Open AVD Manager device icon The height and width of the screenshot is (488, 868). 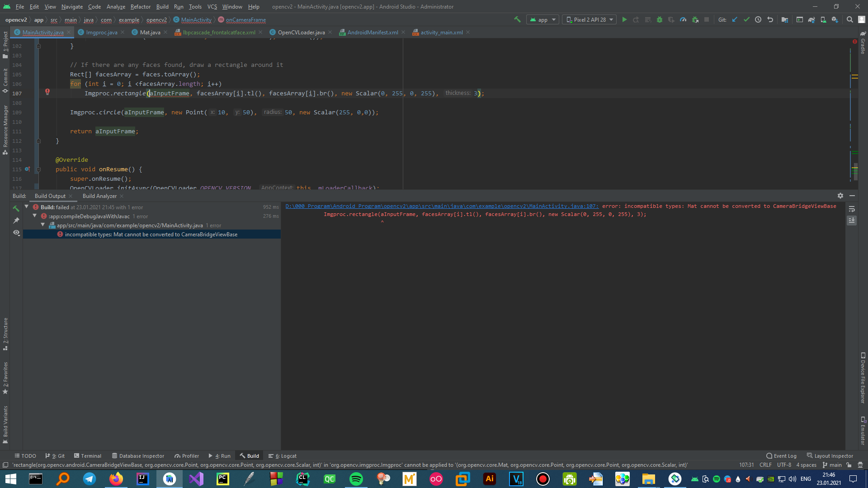click(x=823, y=19)
